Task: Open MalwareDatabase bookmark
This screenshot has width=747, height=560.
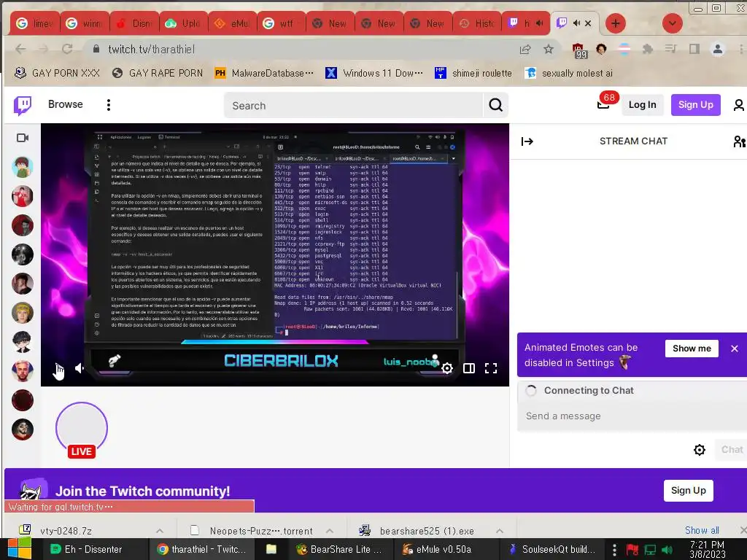Action: [264, 73]
